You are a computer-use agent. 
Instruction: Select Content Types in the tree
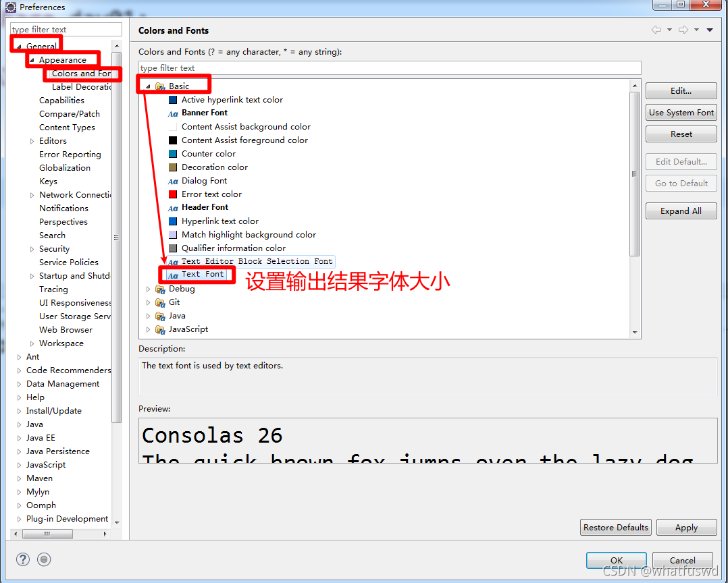(68, 127)
